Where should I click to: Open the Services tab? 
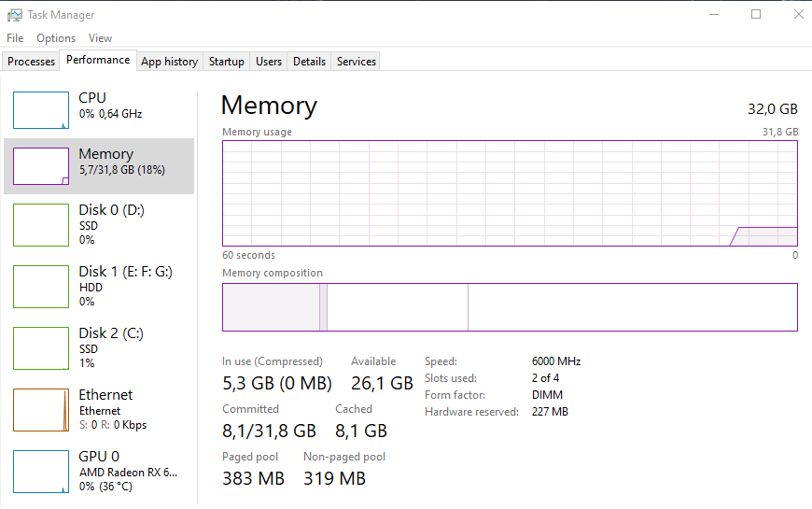click(x=357, y=61)
